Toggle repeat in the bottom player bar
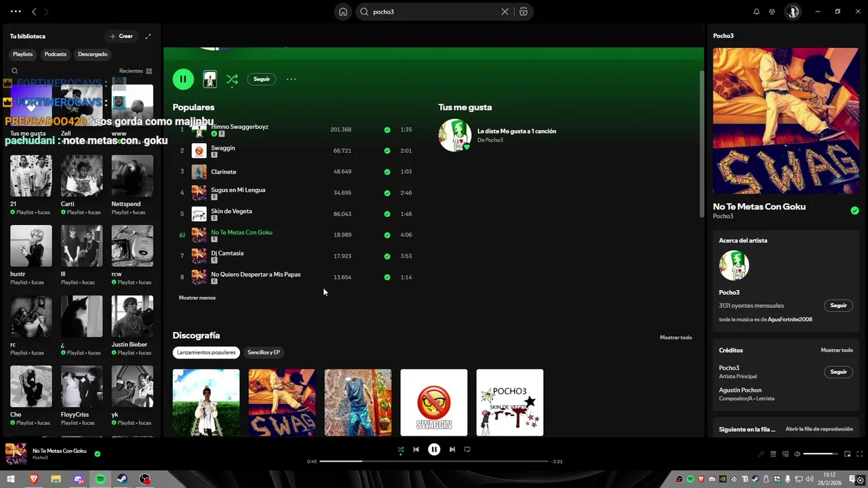This screenshot has height=488, width=868. [467, 449]
